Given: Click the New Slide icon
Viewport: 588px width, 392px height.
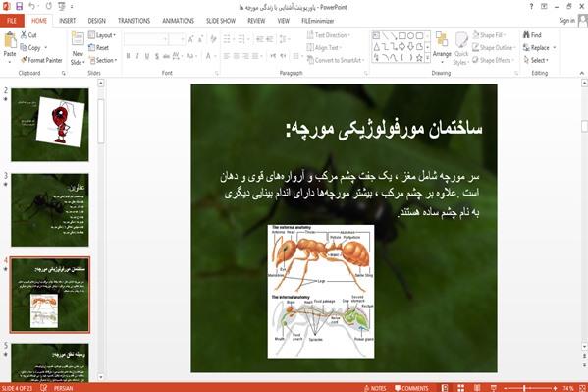Looking at the screenshot, I should click(78, 39).
